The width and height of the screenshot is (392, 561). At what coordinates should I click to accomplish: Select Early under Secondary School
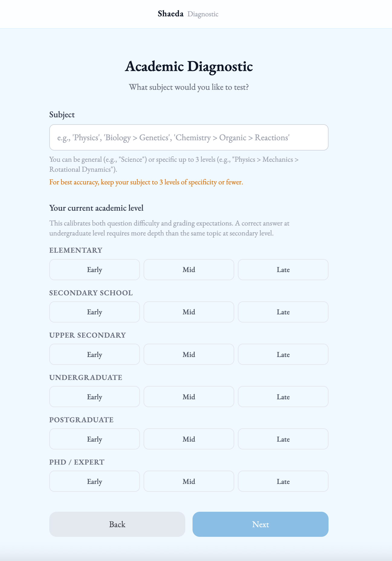[x=94, y=312]
